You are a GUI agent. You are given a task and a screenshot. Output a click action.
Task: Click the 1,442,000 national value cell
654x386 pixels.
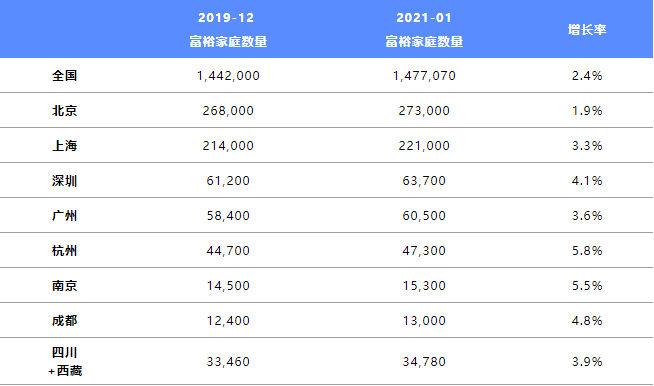(x=228, y=76)
